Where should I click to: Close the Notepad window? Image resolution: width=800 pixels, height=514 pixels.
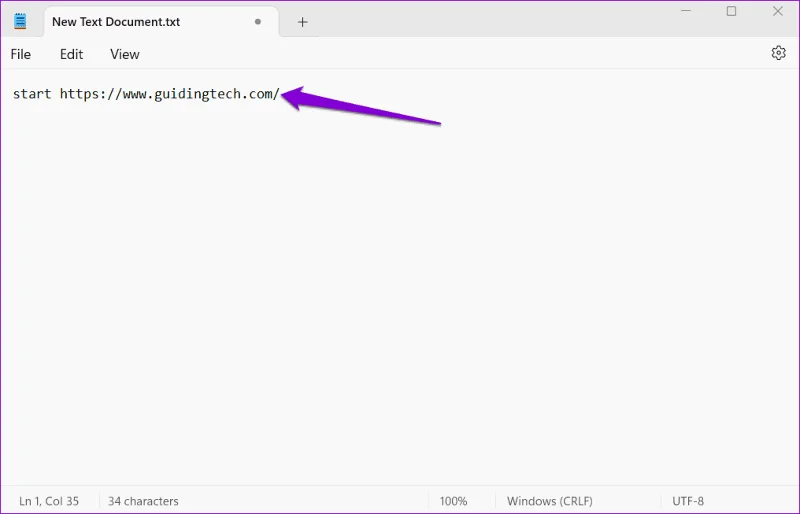(778, 11)
